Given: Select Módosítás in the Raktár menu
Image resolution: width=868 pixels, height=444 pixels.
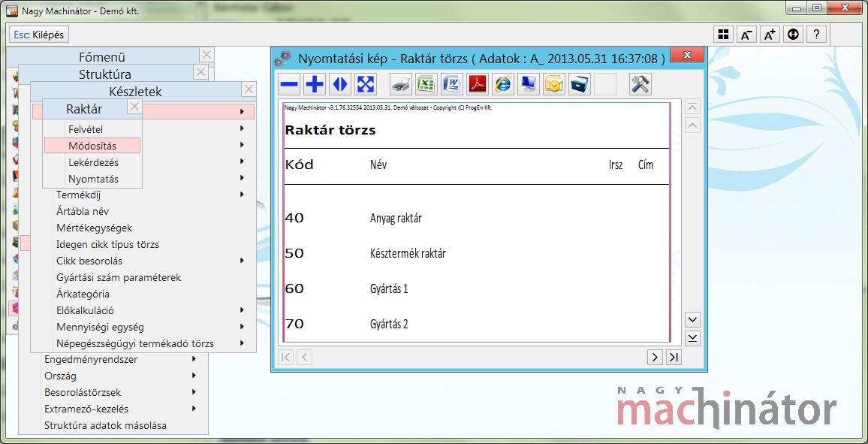Looking at the screenshot, I should click(92, 146).
